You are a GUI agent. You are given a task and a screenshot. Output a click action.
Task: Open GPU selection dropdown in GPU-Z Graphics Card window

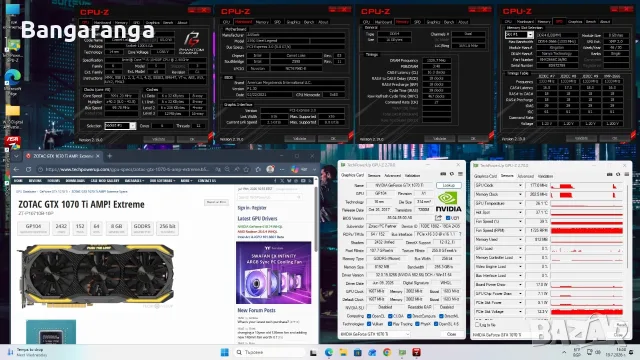click(x=375, y=334)
